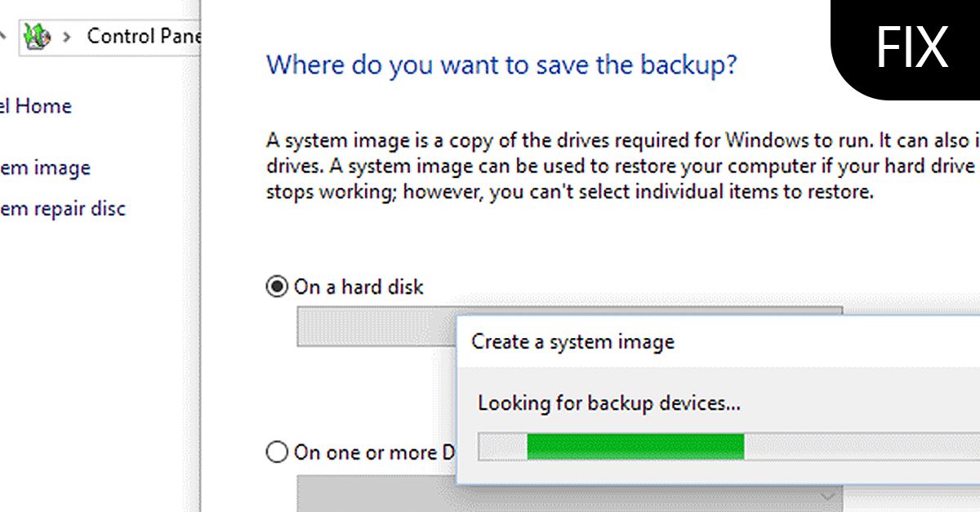980x512 pixels.
Task: Open the 'Create a system image' sidebar link
Action: pos(45,168)
